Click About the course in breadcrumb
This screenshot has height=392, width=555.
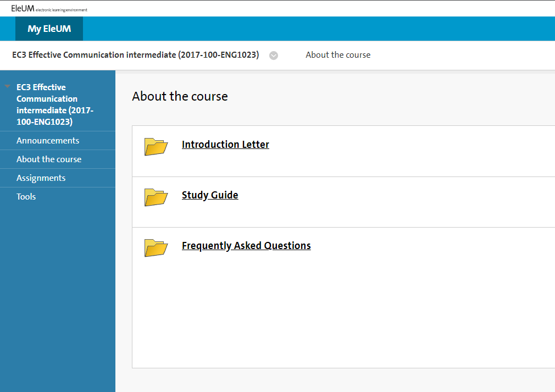tap(338, 55)
